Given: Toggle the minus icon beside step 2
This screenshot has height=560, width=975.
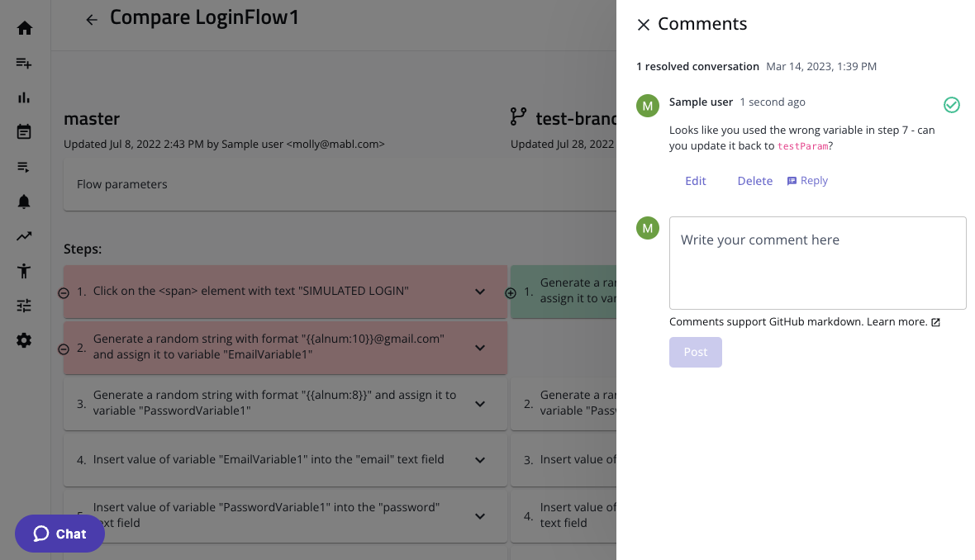Looking at the screenshot, I should pos(64,349).
